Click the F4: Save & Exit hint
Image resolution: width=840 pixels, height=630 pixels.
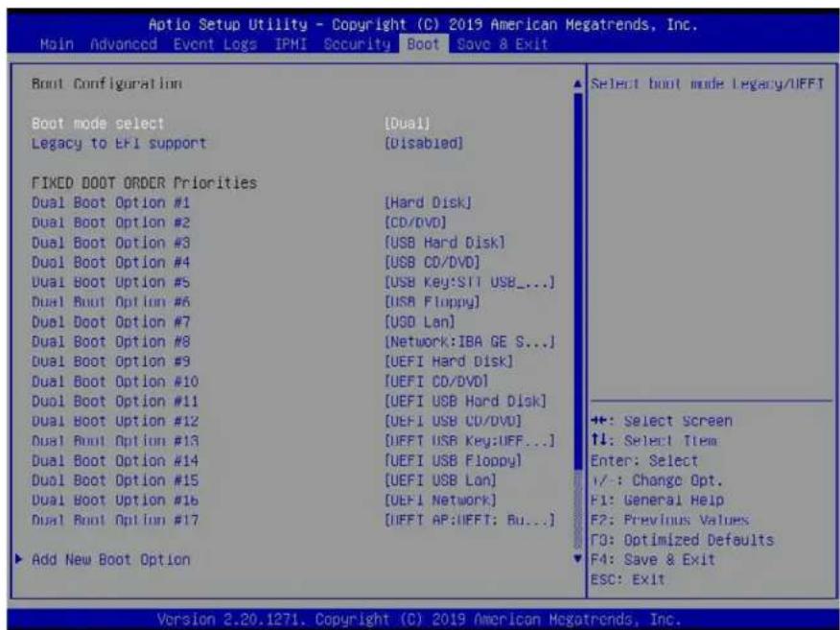[x=653, y=560]
